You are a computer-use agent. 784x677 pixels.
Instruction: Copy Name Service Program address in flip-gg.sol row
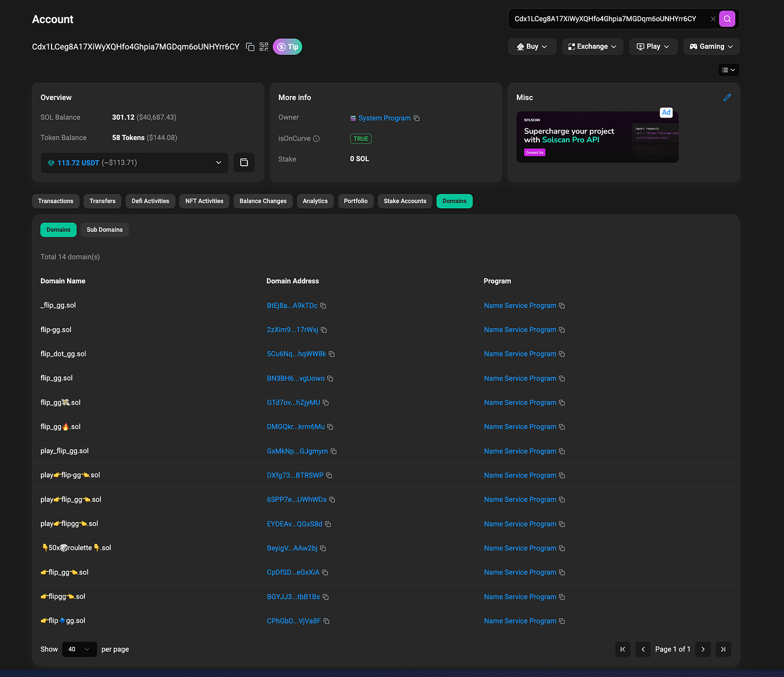(x=562, y=330)
